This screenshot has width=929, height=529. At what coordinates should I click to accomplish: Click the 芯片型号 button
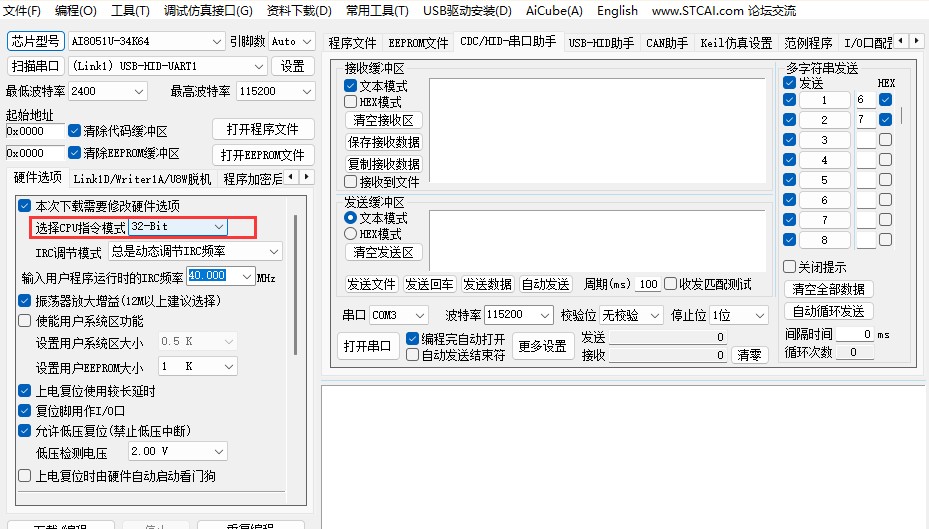(36, 41)
